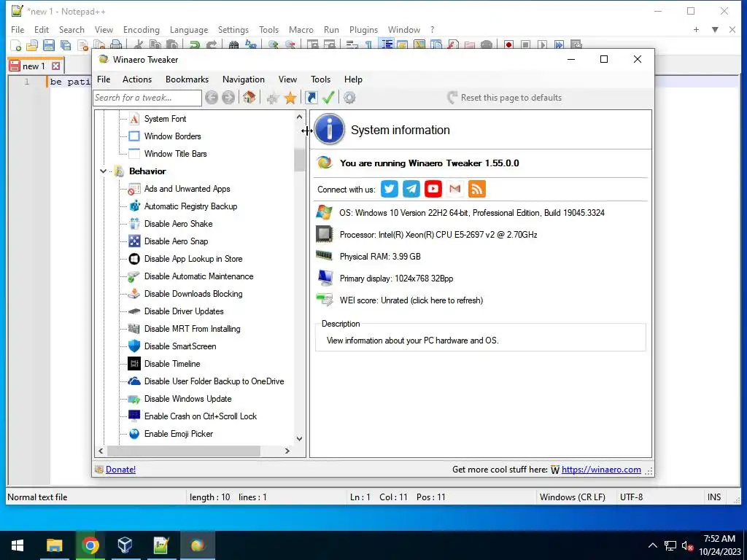Screen dimensions: 747x560
Task: Select the new 1 tab in Notepad++
Action: tap(34, 66)
